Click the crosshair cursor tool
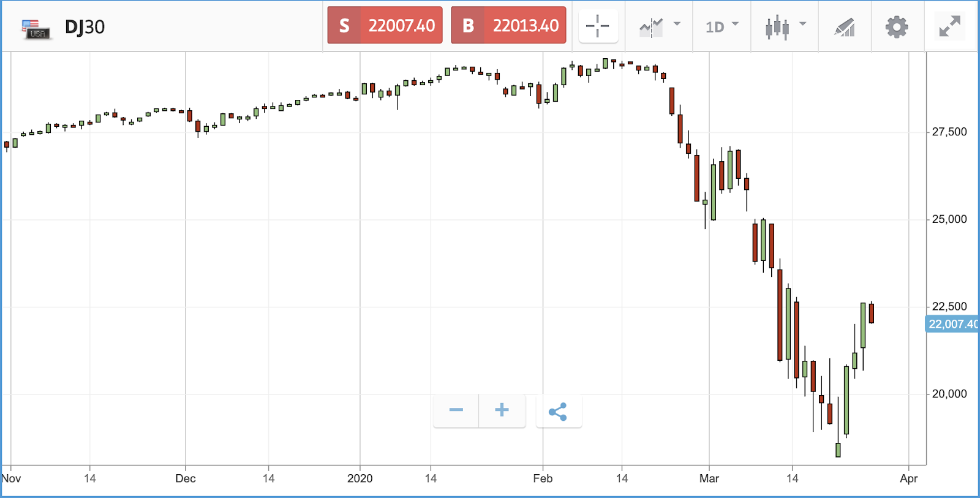The height and width of the screenshot is (498, 980). (x=598, y=26)
